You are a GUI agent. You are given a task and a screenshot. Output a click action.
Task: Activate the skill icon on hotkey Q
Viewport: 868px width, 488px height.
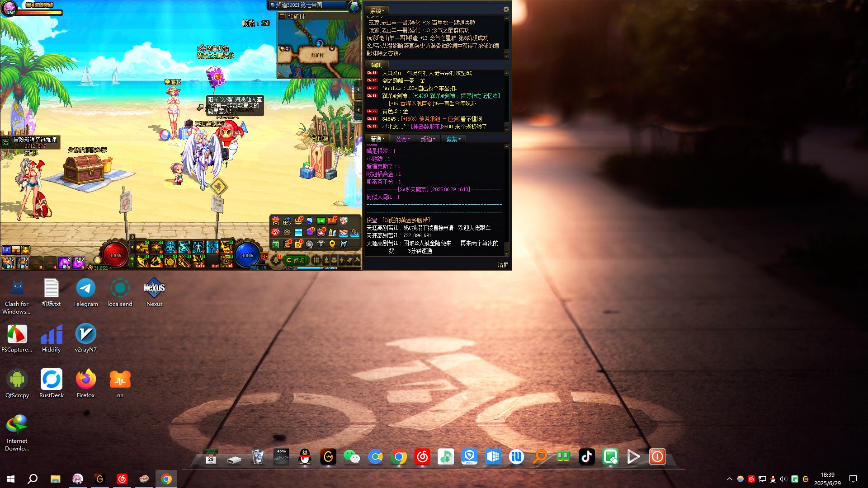[x=142, y=247]
